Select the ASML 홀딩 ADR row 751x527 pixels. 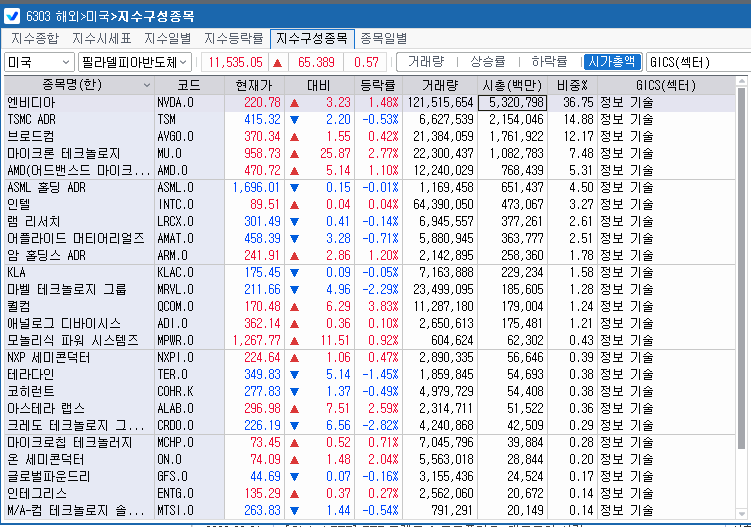point(370,187)
